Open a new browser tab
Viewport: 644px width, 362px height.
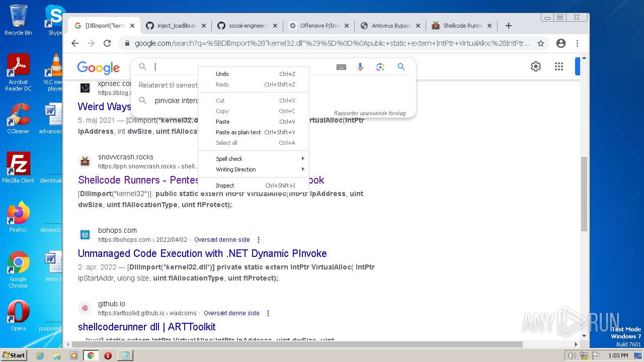pyautogui.click(x=509, y=26)
